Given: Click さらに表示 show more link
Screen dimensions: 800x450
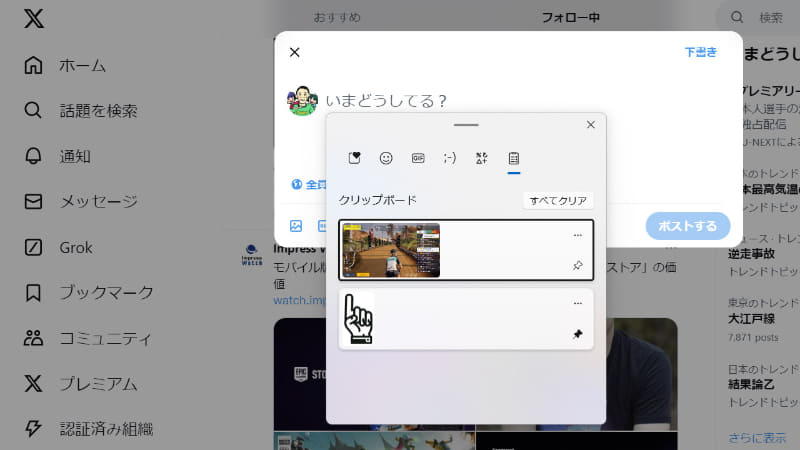Looking at the screenshot, I should (757, 438).
